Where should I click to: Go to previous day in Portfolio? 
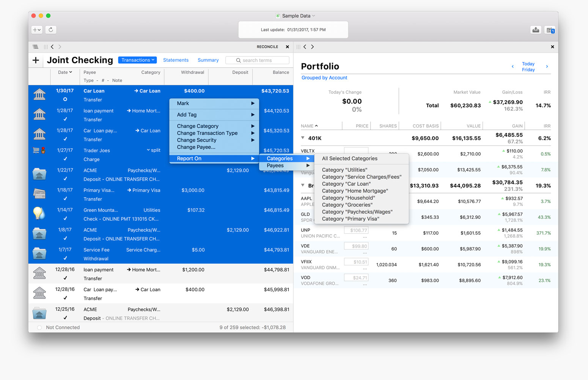pyautogui.click(x=513, y=66)
